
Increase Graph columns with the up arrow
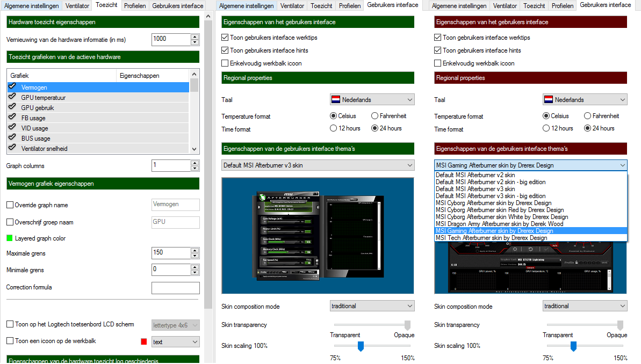(x=195, y=163)
